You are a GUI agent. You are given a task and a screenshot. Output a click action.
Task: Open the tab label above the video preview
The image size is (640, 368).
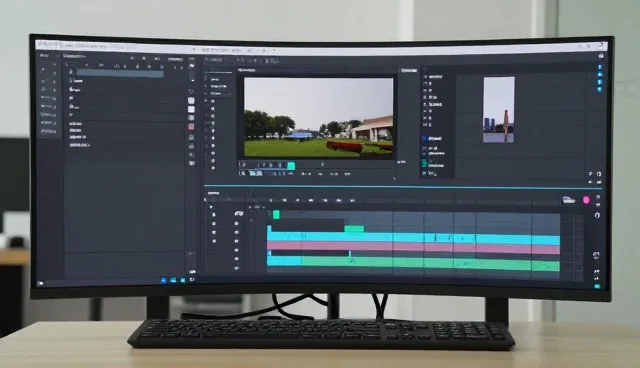[247, 70]
